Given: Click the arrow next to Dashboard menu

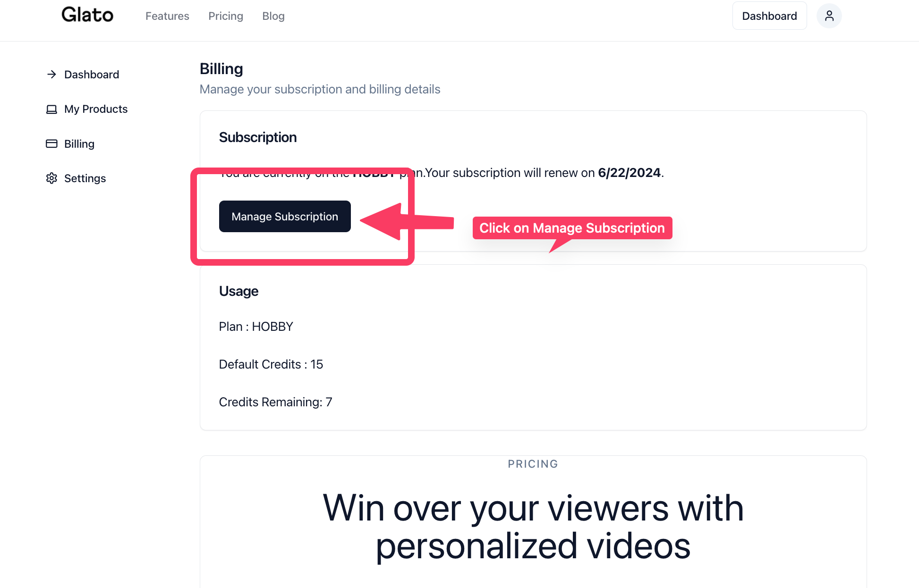Looking at the screenshot, I should point(51,75).
